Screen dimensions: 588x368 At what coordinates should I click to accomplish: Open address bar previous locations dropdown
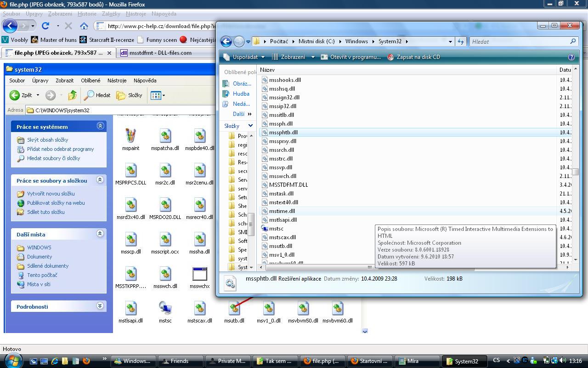pyautogui.click(x=450, y=41)
